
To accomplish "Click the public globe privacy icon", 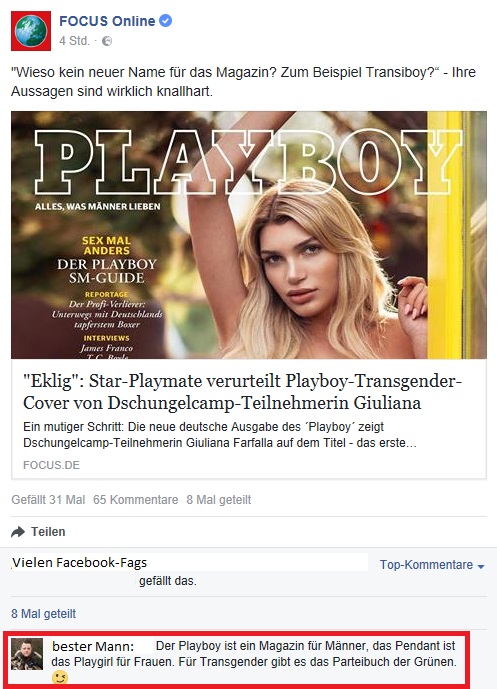I will (107, 41).
